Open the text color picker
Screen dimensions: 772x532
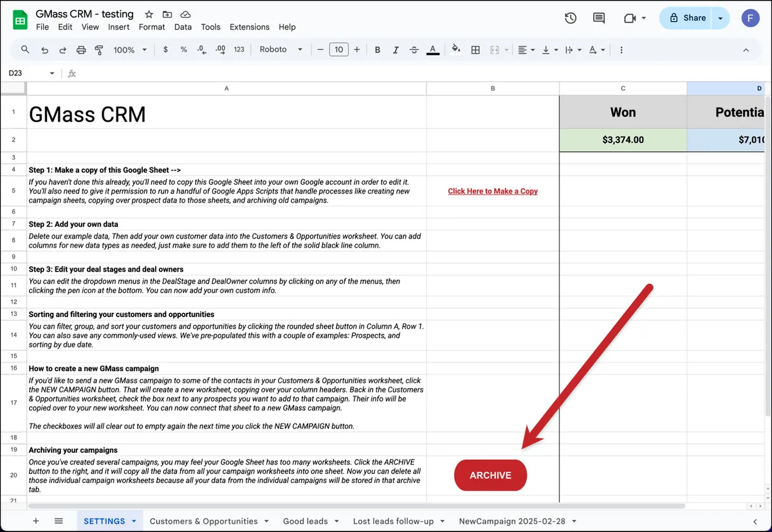[x=433, y=50]
